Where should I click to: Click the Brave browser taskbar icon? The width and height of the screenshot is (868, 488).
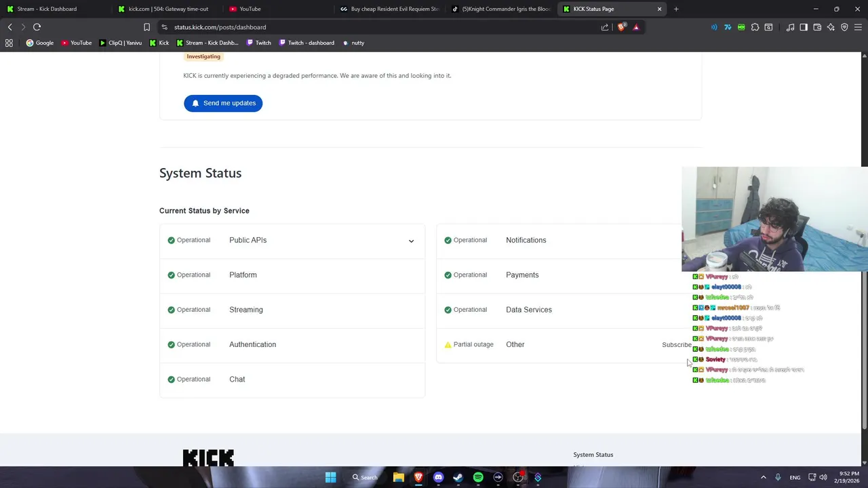418,477
